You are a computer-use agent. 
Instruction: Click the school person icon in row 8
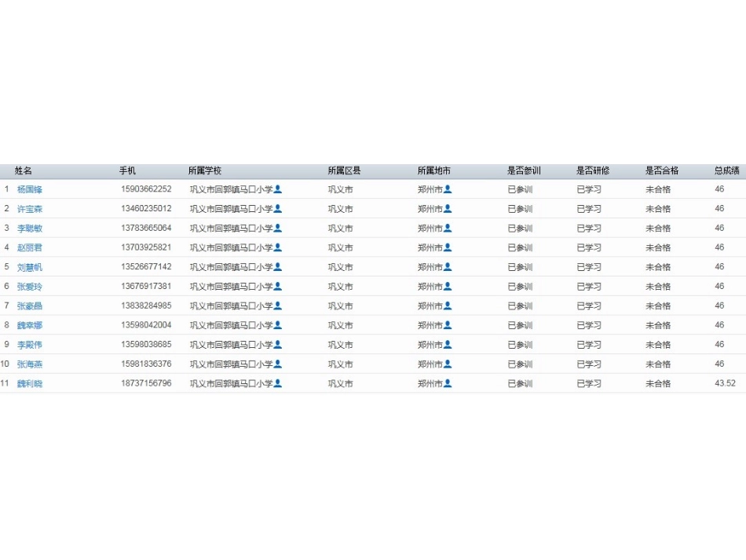(x=278, y=325)
